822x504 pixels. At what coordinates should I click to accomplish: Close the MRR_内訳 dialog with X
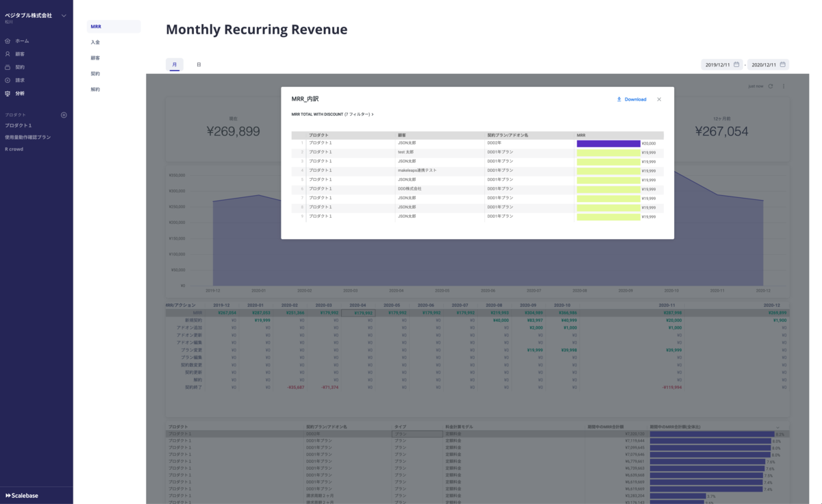click(659, 99)
